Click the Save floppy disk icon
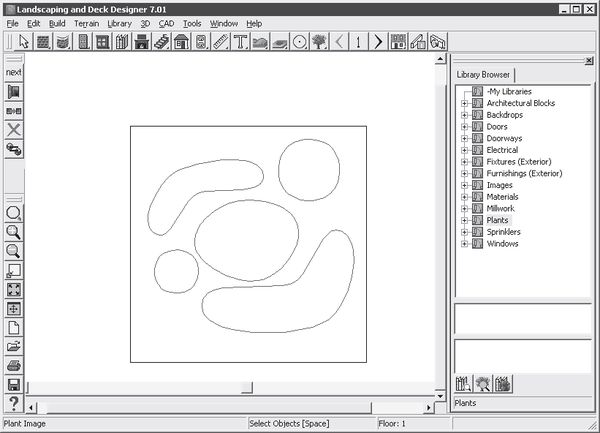This screenshot has width=600, height=433. pyautogui.click(x=14, y=385)
